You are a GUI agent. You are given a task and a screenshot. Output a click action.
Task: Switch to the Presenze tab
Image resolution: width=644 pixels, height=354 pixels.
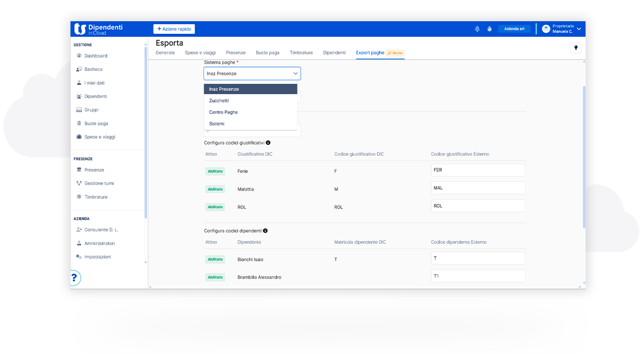[x=235, y=53]
